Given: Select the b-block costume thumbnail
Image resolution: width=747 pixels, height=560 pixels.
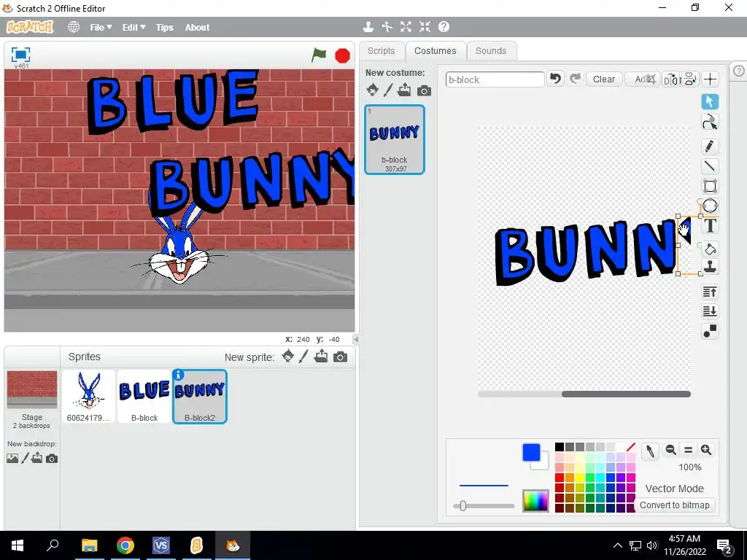Looking at the screenshot, I should 395,139.
